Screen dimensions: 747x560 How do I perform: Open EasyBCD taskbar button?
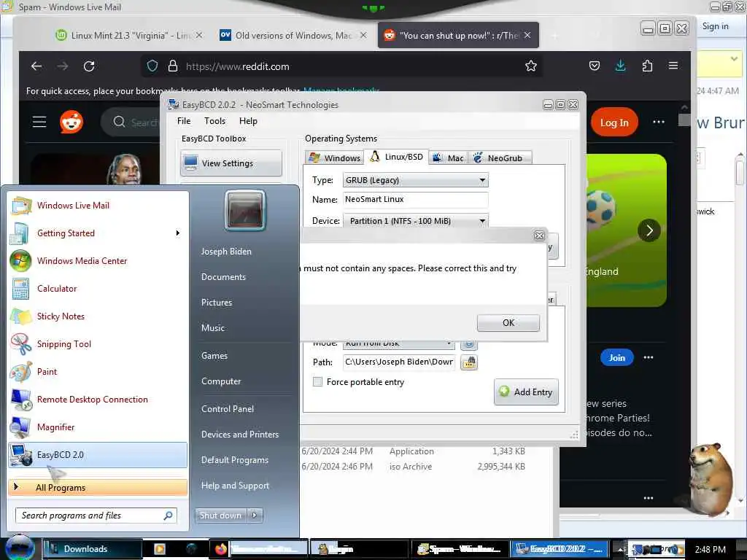(560, 549)
